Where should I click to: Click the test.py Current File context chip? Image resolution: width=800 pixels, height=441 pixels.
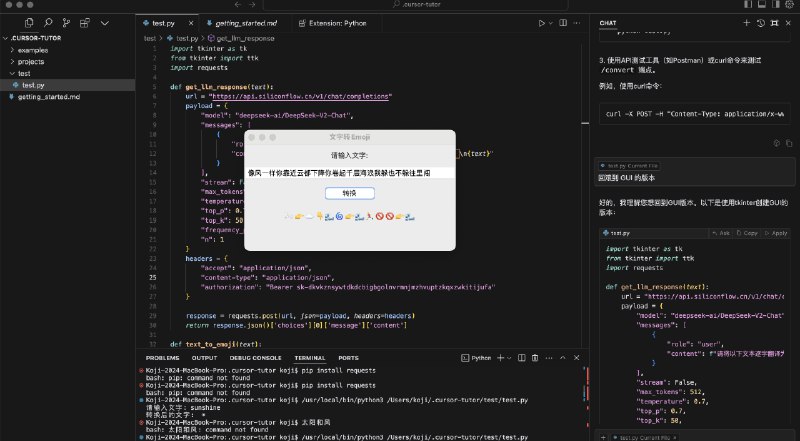click(629, 166)
